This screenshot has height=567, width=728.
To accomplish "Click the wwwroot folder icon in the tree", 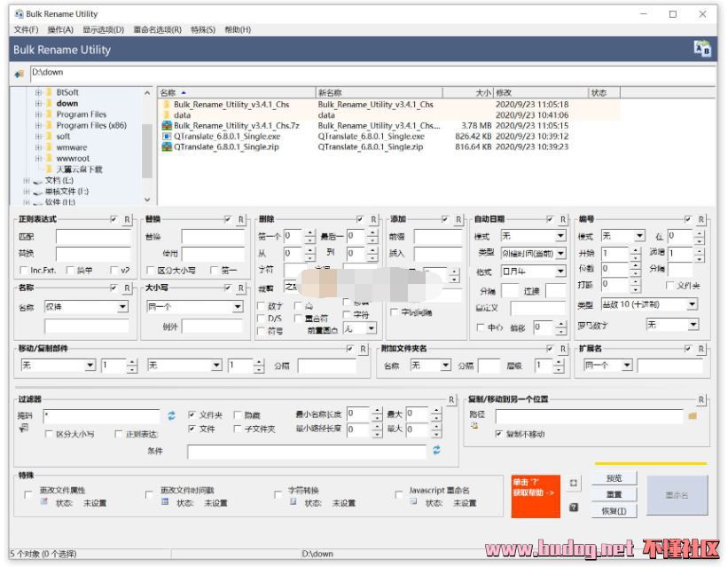I will 50,159.
